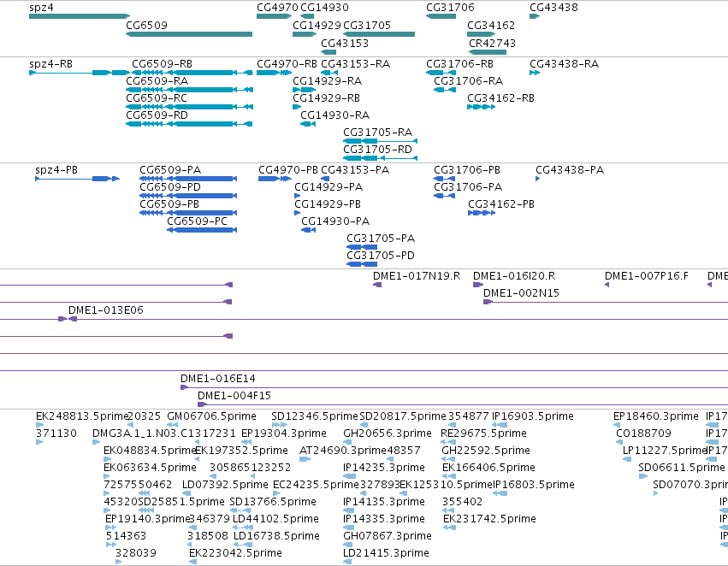Click protein CG31706-PB
This screenshot has width=728, height=566.
(444, 179)
